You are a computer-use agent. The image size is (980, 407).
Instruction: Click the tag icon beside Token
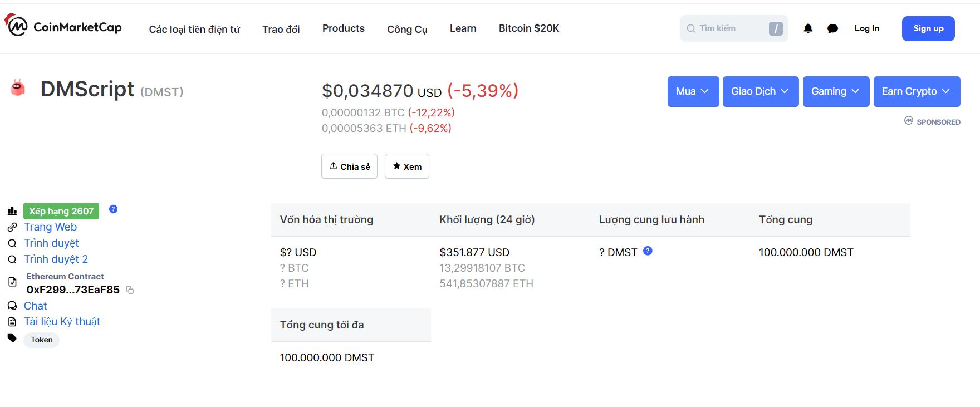[12, 338]
